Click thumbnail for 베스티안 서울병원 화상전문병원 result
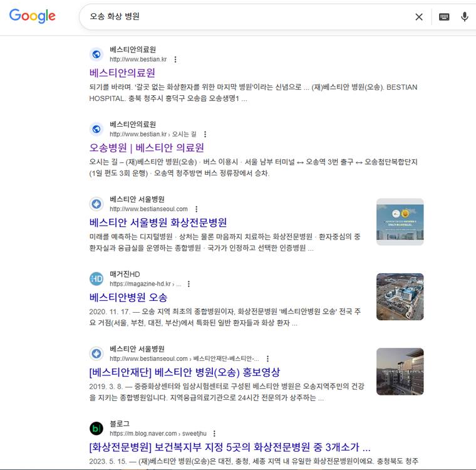The image size is (476, 470). click(x=400, y=222)
